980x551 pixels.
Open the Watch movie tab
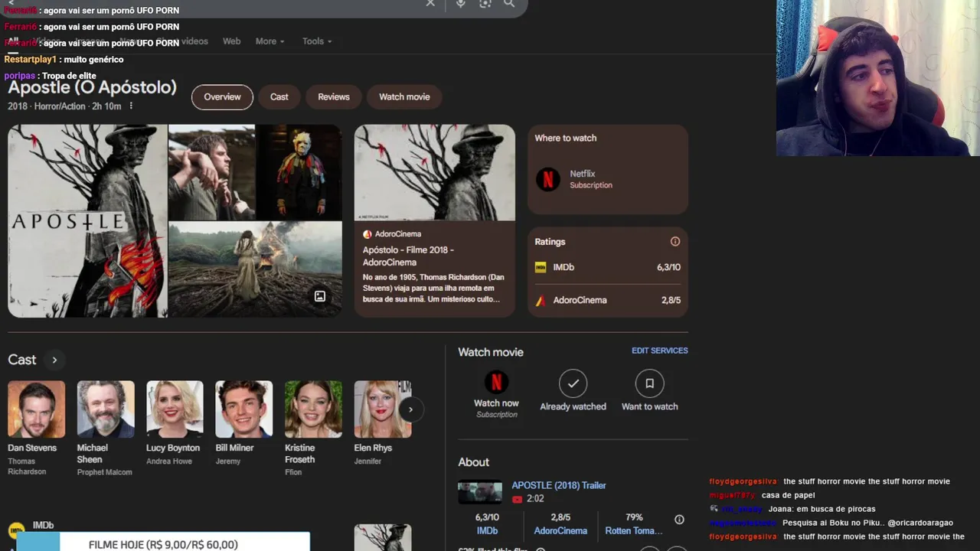tap(404, 97)
